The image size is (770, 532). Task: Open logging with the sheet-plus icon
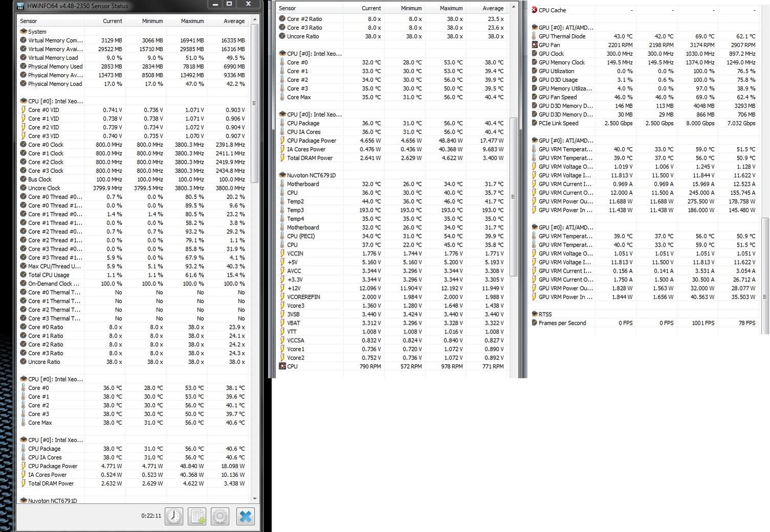tap(198, 516)
